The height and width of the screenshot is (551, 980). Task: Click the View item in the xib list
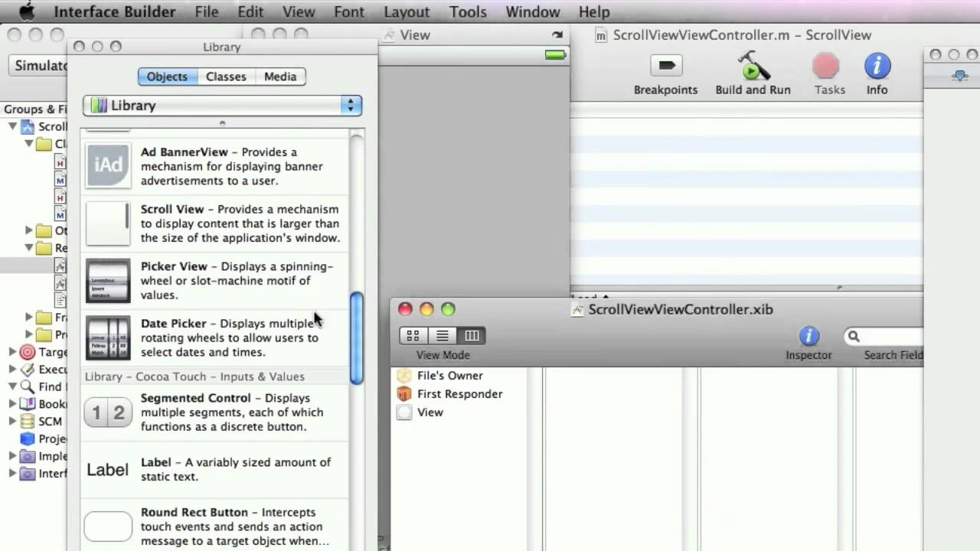coord(430,412)
